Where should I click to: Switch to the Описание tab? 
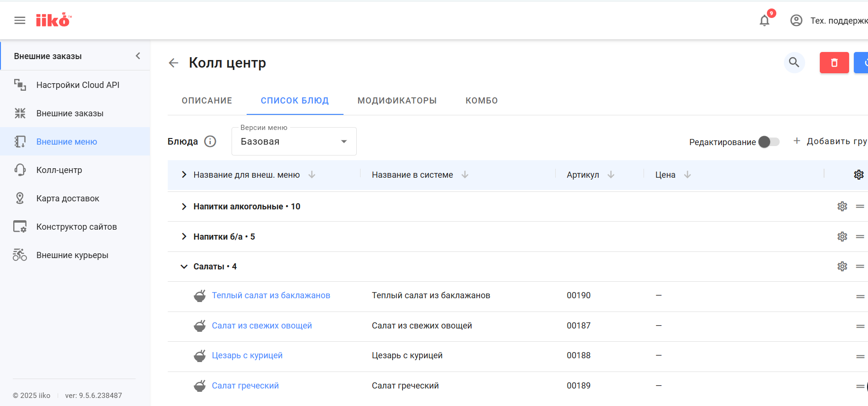pyautogui.click(x=207, y=101)
